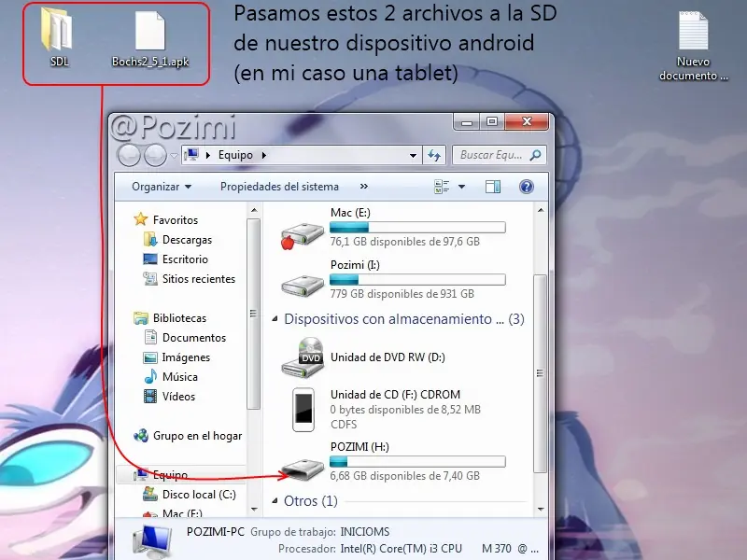Go forward with the Forward arrow button
Image resolution: width=747 pixels, height=560 pixels.
tap(155, 155)
